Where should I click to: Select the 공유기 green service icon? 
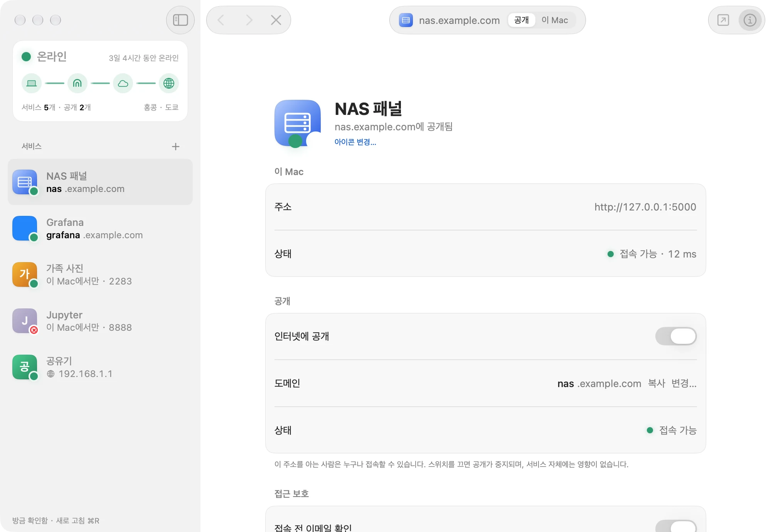(x=25, y=367)
